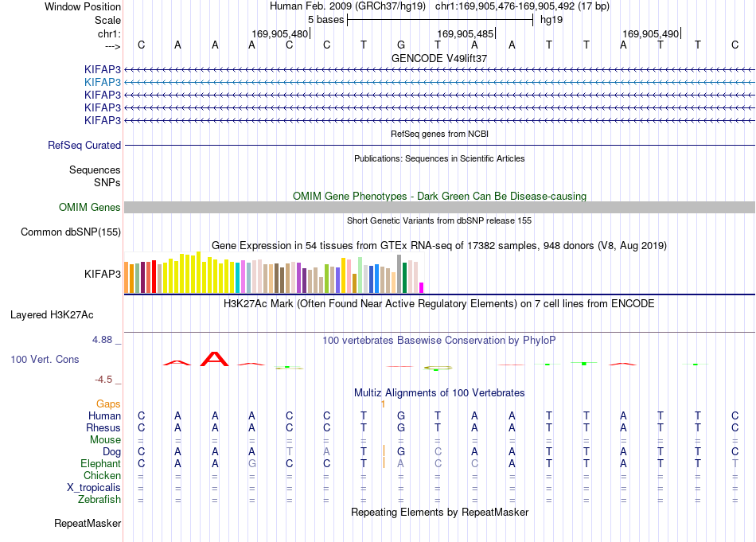756x542 pixels.
Task: Click the Dog species label
Action: coord(111,452)
